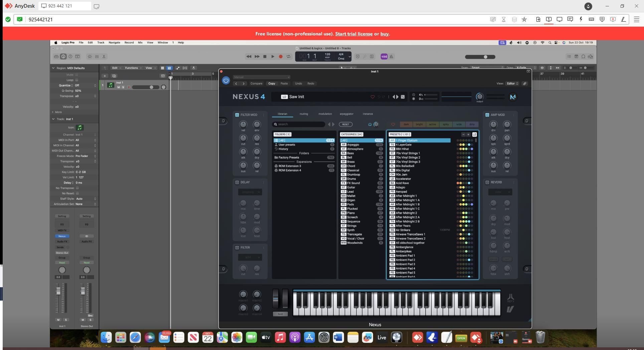Click the Forward transport button
Screen dimensions: 644x350
257,57
